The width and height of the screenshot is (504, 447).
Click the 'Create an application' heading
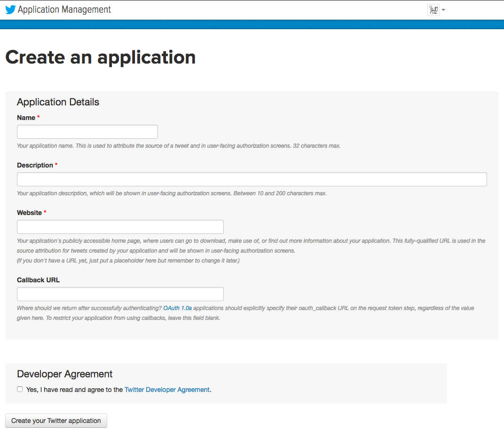pyautogui.click(x=101, y=58)
